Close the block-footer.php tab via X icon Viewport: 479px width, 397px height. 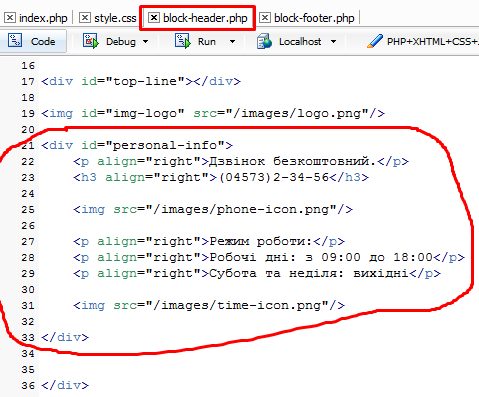click(265, 17)
